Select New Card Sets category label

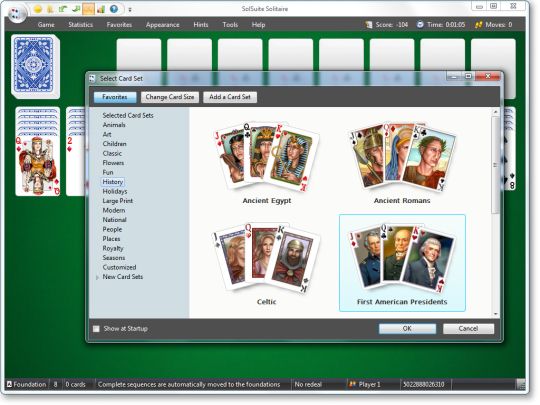pos(123,277)
